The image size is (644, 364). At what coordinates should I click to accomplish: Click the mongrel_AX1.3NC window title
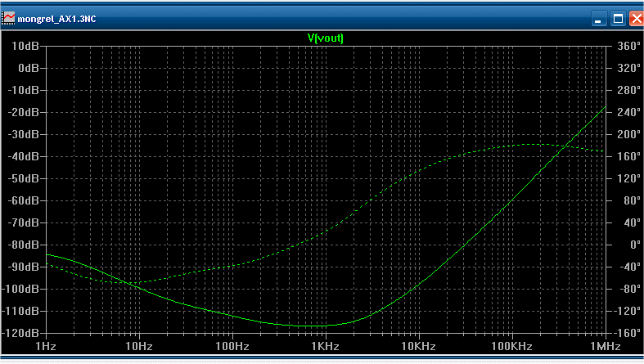click(56, 19)
